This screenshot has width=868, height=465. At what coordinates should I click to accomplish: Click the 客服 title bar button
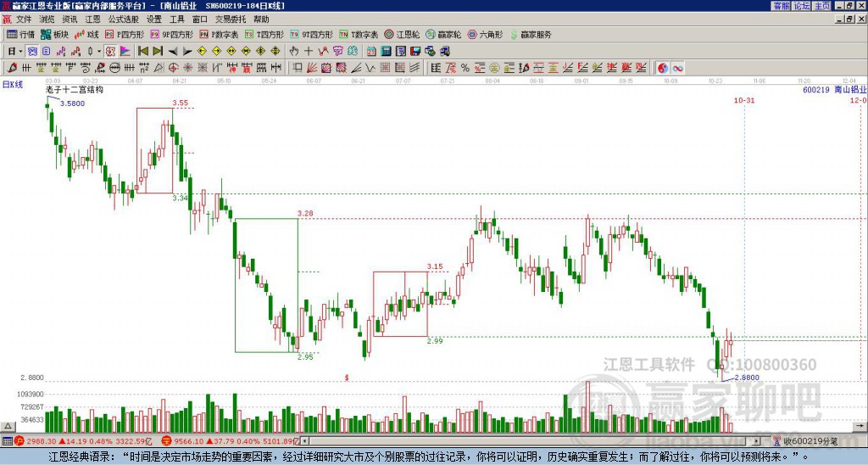tap(781, 6)
